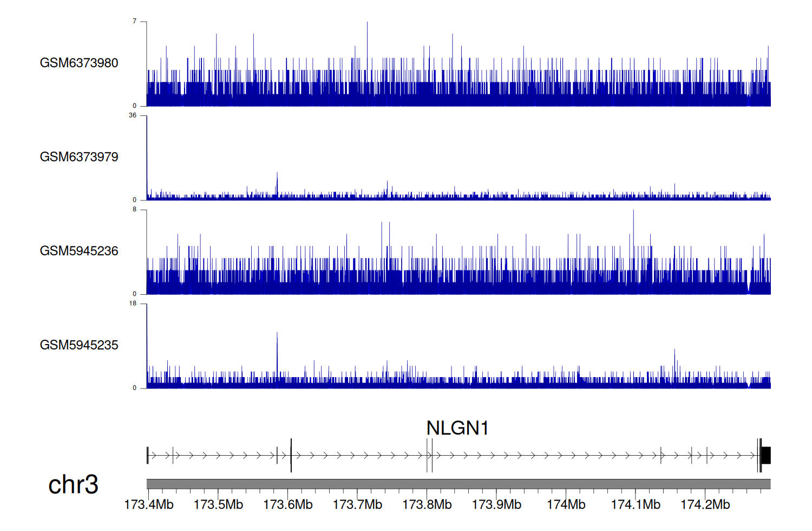Click the 173.4Mb axis position label
The height and width of the screenshot is (531, 812).
click(149, 504)
